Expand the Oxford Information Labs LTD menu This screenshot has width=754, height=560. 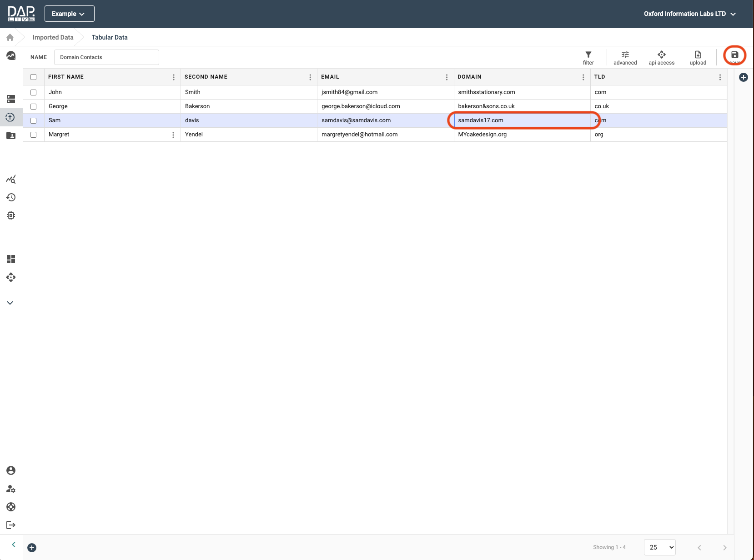tap(689, 14)
